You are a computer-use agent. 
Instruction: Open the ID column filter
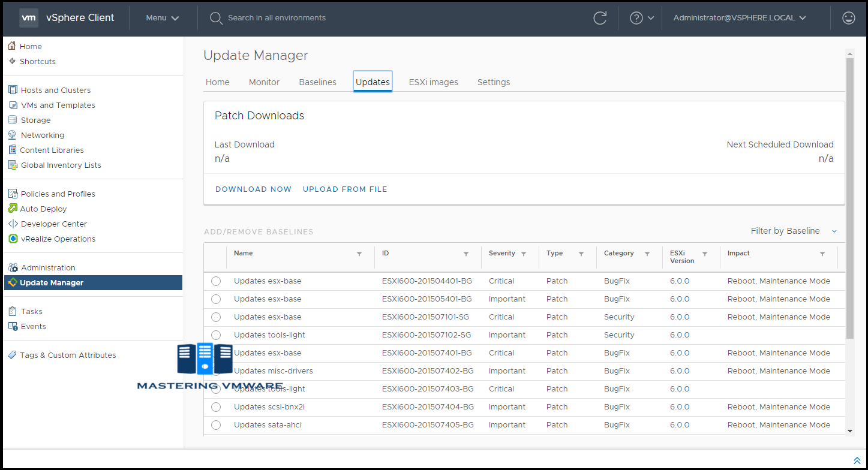tap(466, 254)
